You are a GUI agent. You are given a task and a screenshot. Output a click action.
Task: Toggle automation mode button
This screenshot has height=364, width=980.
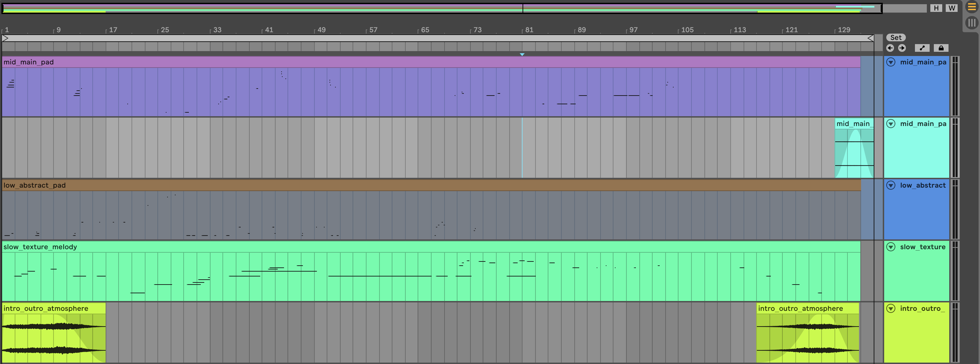tap(922, 48)
